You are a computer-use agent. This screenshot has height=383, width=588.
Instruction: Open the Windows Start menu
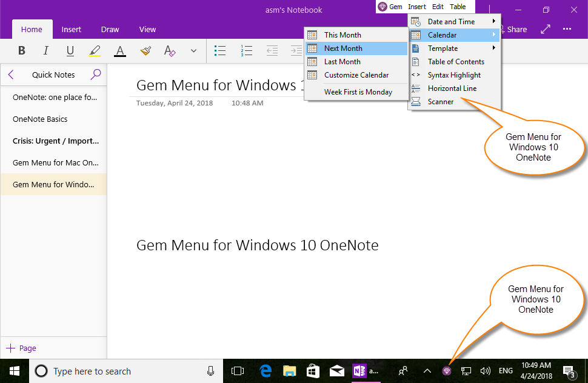click(15, 371)
